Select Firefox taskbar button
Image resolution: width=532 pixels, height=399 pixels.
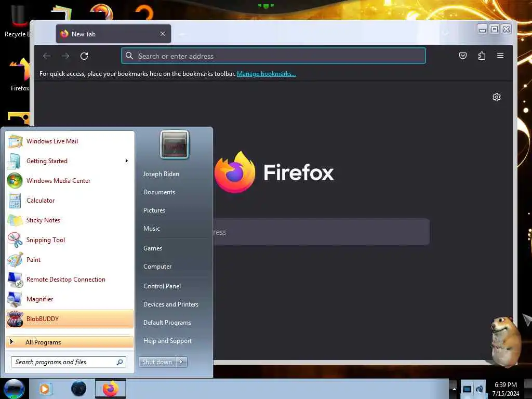pos(110,389)
